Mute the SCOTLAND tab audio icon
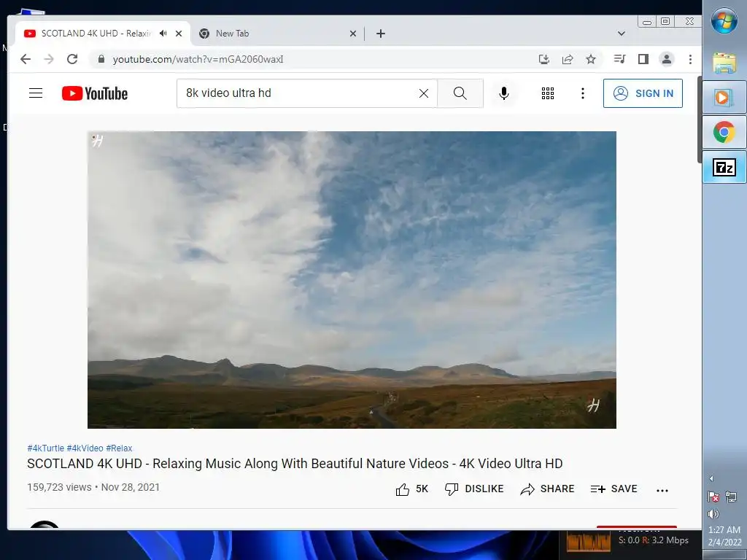The height and width of the screenshot is (560, 747). [x=163, y=34]
